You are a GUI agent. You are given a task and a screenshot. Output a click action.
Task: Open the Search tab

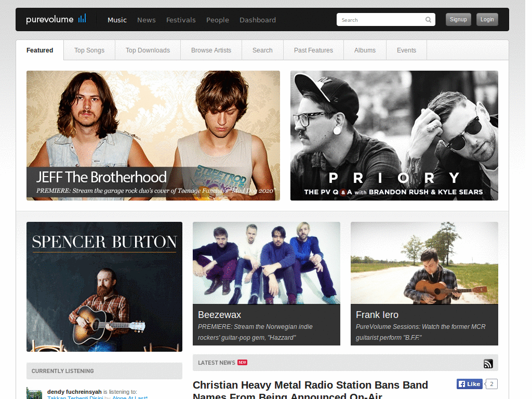coord(262,50)
